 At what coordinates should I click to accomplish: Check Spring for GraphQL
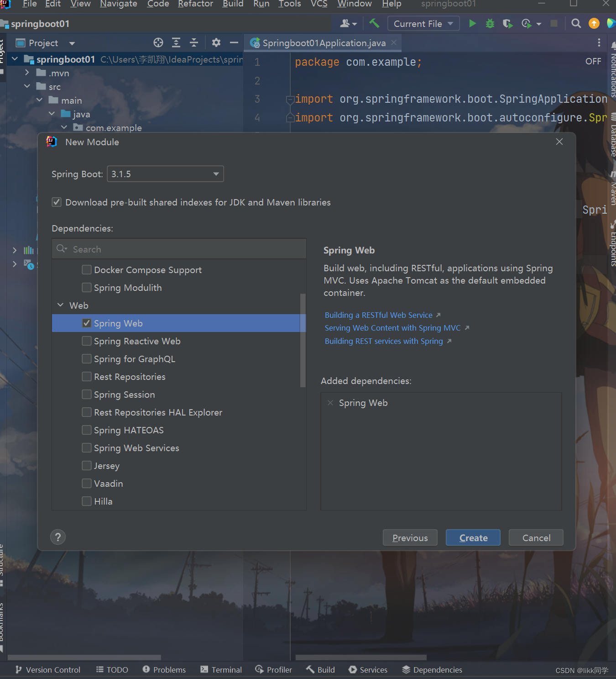point(87,359)
